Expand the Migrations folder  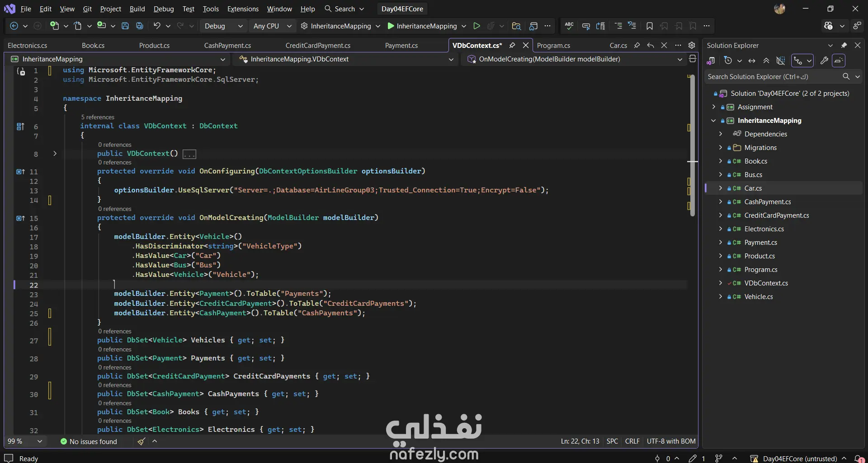(720, 148)
